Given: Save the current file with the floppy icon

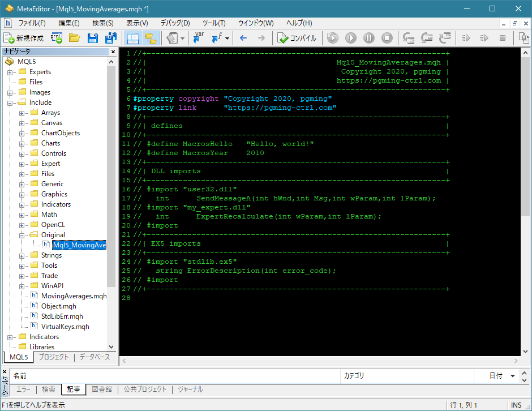Looking at the screenshot, I should coord(92,38).
